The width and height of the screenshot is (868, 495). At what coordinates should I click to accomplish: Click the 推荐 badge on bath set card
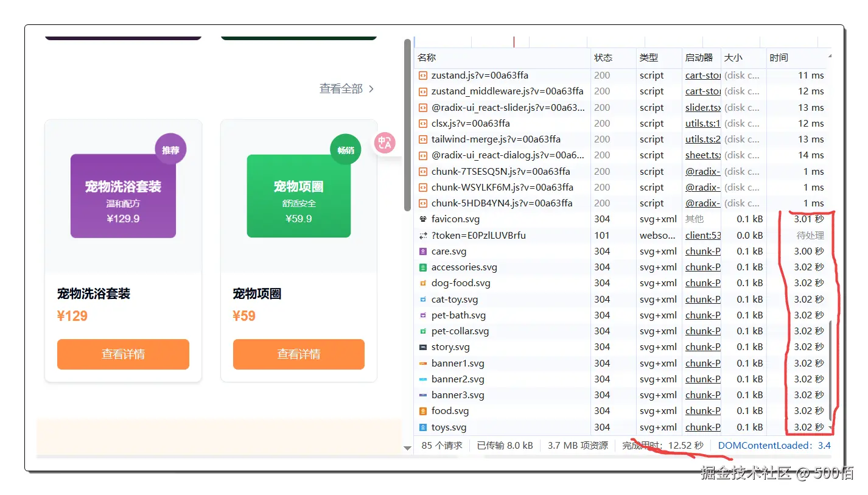click(x=170, y=149)
